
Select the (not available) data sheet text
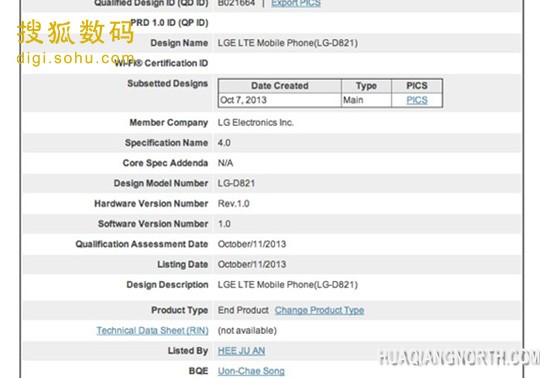247,331
